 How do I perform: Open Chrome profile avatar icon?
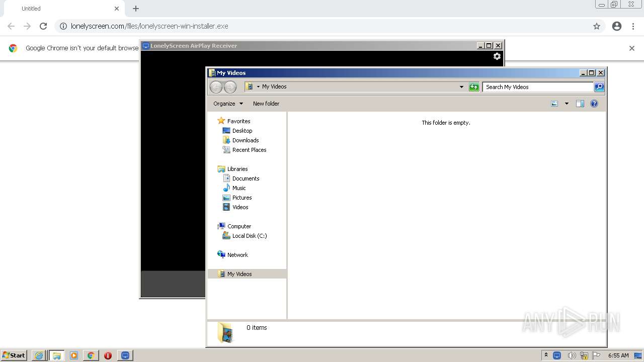click(617, 26)
